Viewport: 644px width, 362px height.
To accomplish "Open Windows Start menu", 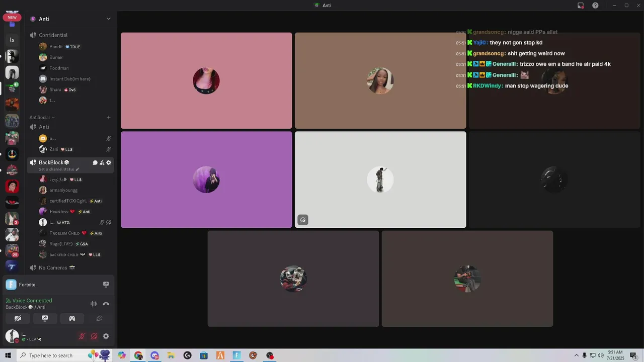I will tap(8, 355).
